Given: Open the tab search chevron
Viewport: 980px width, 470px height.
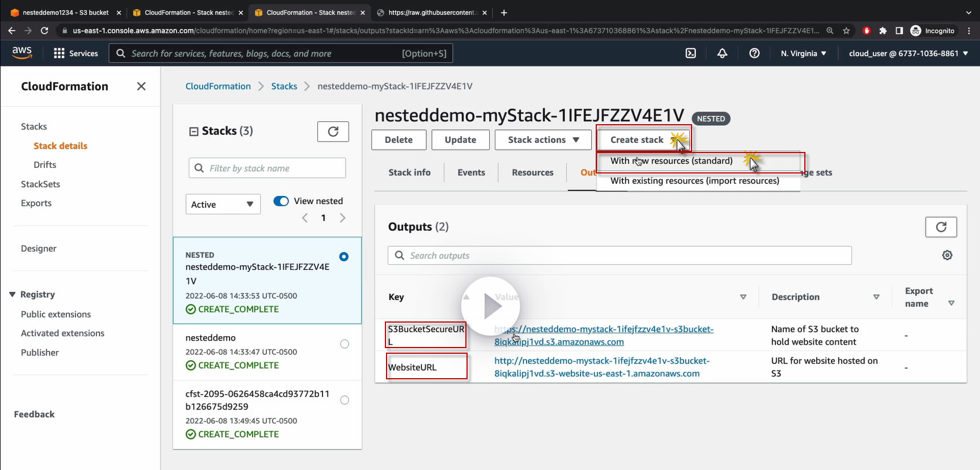Looking at the screenshot, I should 968,12.
